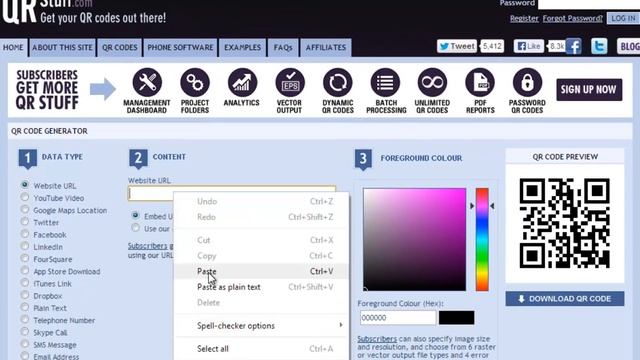Choose the Plain Text radio option
The width and height of the screenshot is (640, 360).
[x=25, y=307]
